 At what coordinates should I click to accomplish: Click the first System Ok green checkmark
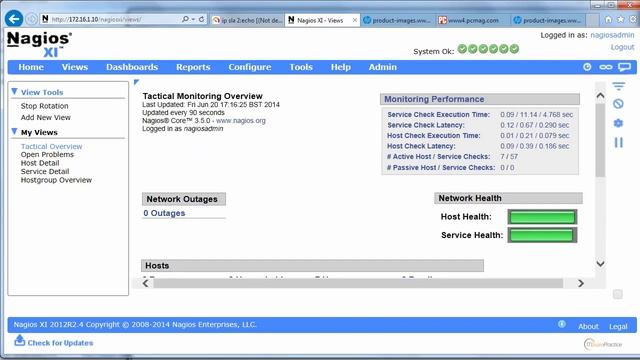(x=462, y=49)
